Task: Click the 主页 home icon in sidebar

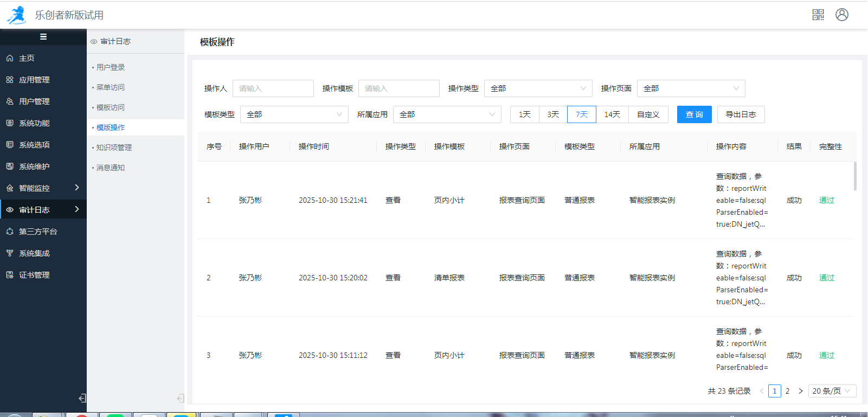Action: tap(10, 58)
